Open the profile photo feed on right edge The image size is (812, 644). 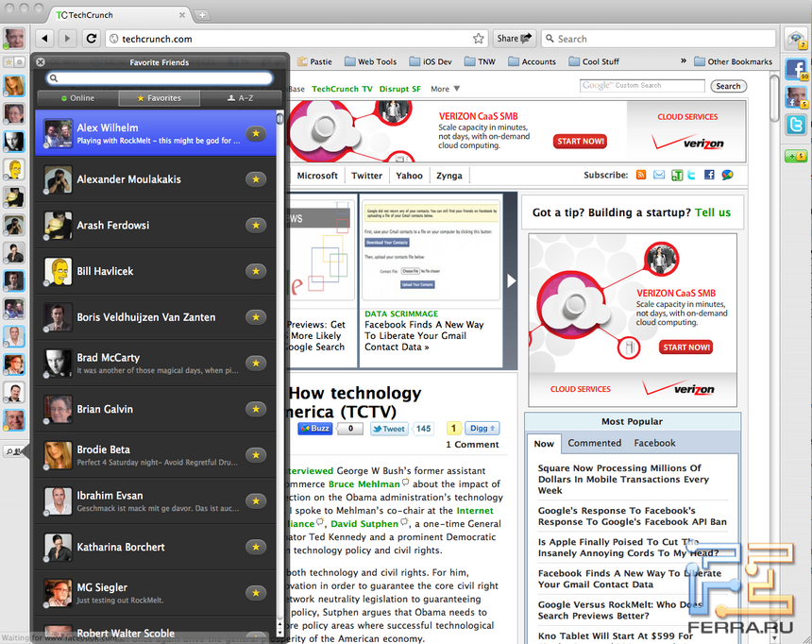pos(796,97)
